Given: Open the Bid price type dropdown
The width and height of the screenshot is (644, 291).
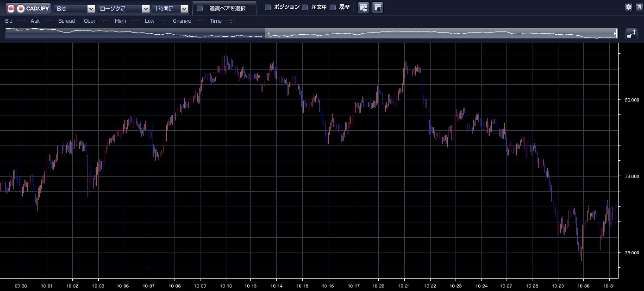Looking at the screenshot, I should [75, 9].
